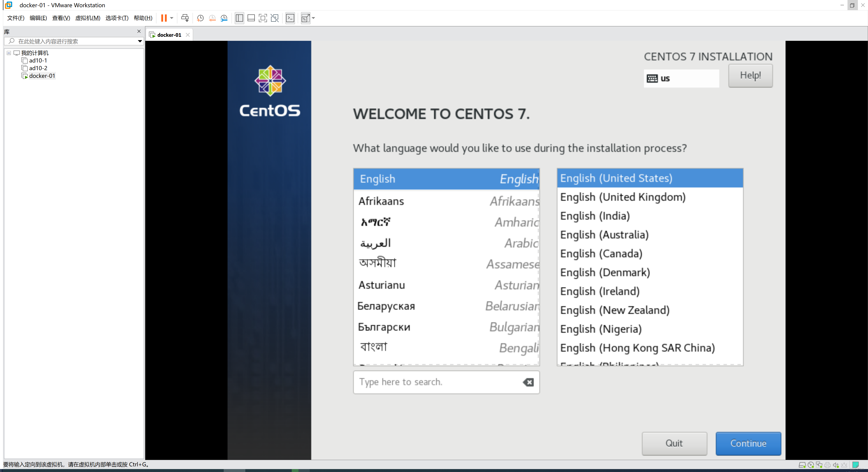Screen dimensions: 868x472
Task: Clear the language search field icon
Action: pyautogui.click(x=528, y=382)
